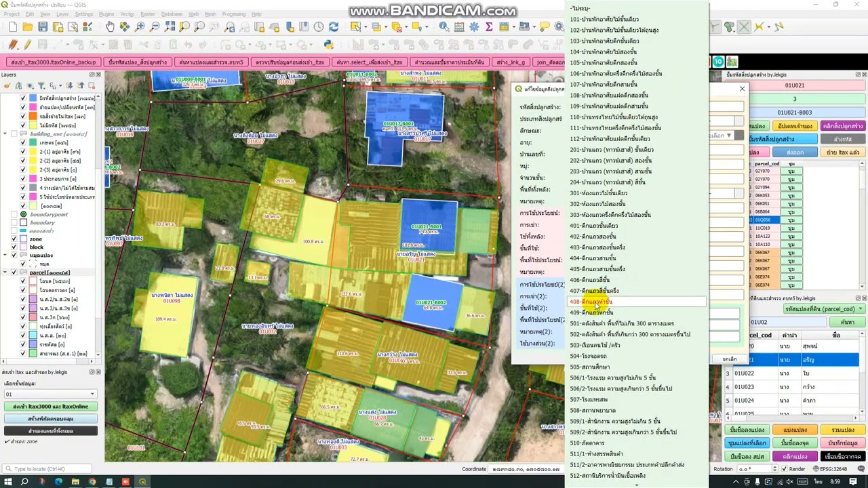Toggle visibility of the block layer

(14, 247)
